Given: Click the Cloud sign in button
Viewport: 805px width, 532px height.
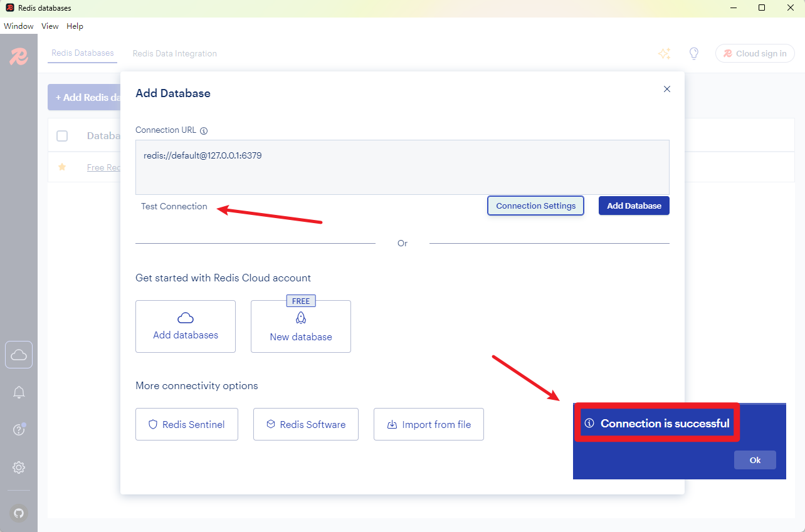Looking at the screenshot, I should tap(755, 54).
